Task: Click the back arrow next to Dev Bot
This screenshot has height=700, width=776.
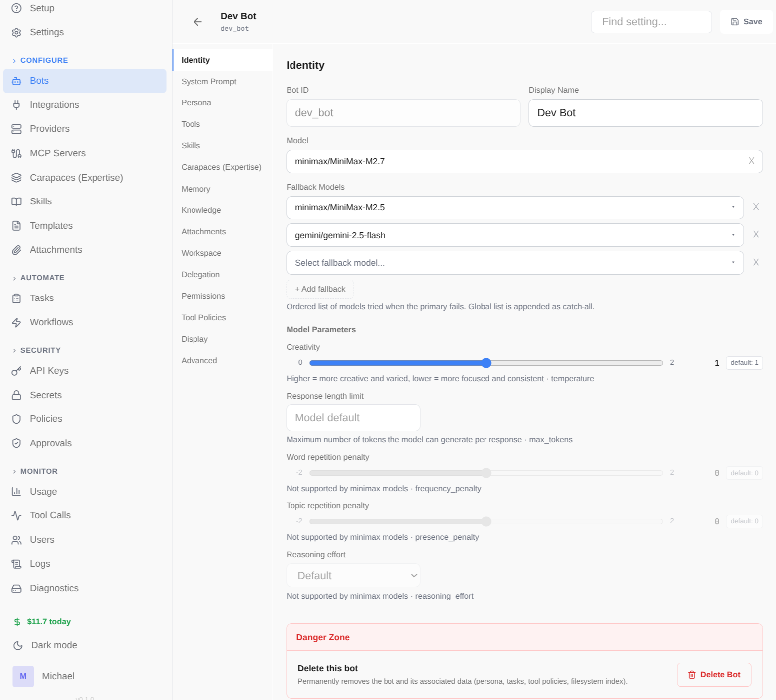Action: pos(197,22)
